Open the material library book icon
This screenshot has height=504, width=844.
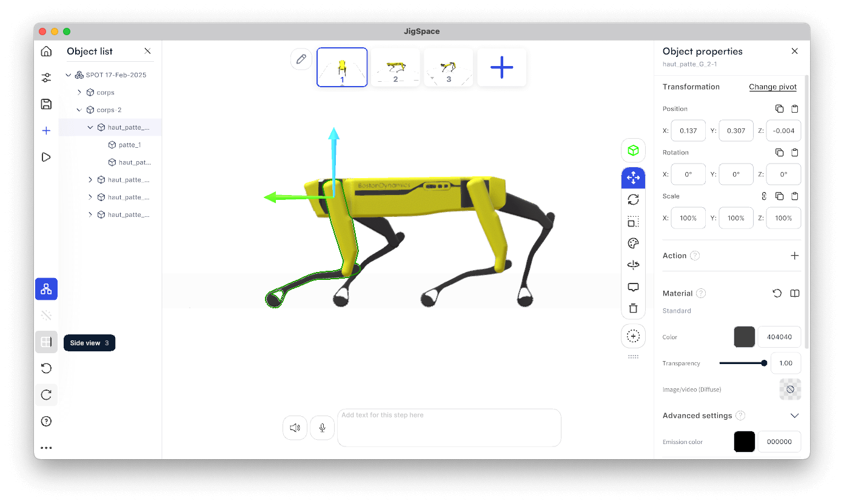pyautogui.click(x=795, y=293)
